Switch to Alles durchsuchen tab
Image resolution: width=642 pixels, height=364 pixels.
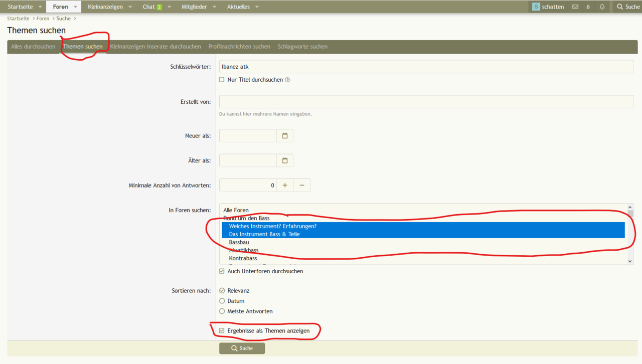coord(33,47)
